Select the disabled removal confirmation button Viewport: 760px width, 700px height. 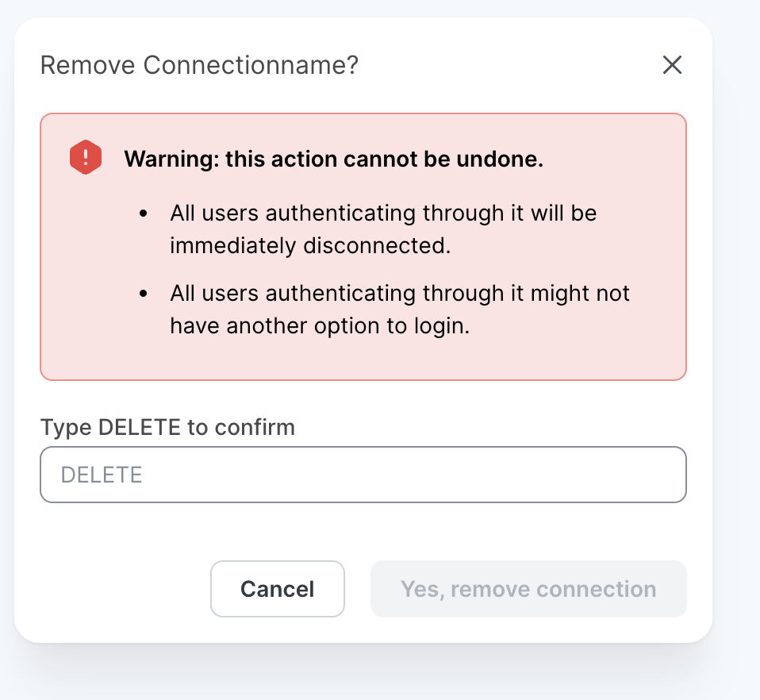point(528,589)
